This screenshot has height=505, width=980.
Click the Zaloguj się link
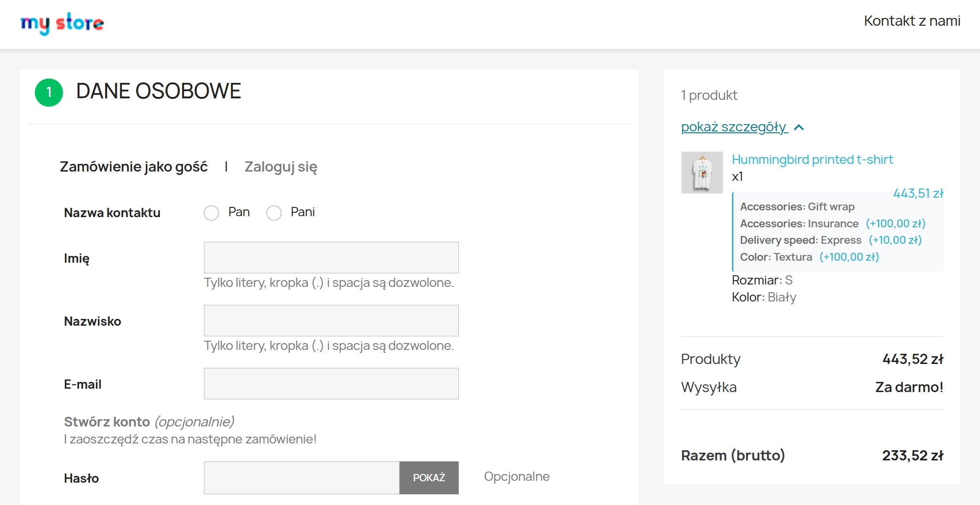tap(281, 167)
